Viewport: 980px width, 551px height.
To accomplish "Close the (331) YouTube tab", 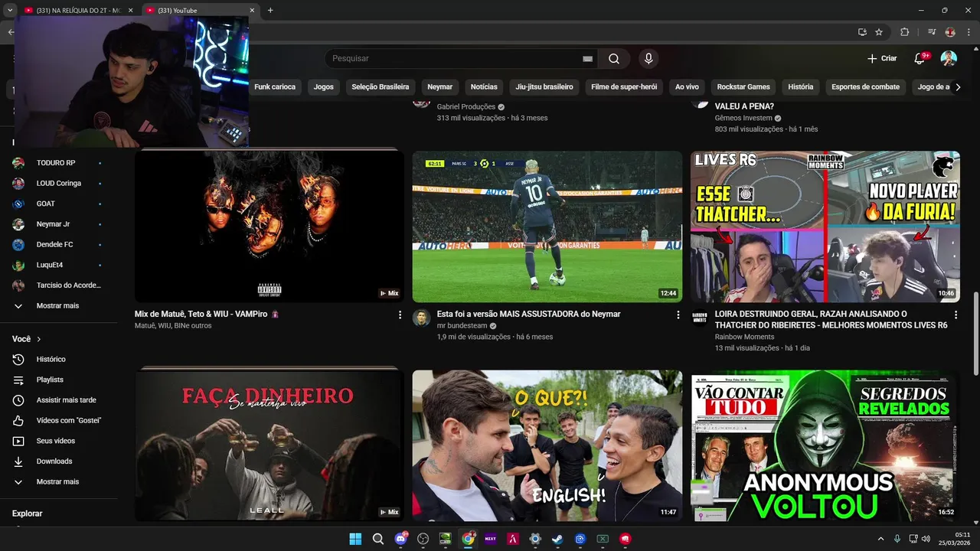I will (252, 10).
